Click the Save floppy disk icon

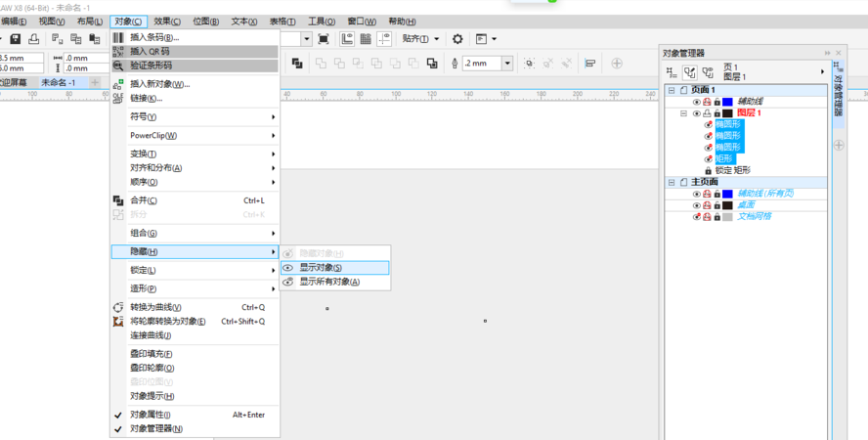click(x=16, y=39)
